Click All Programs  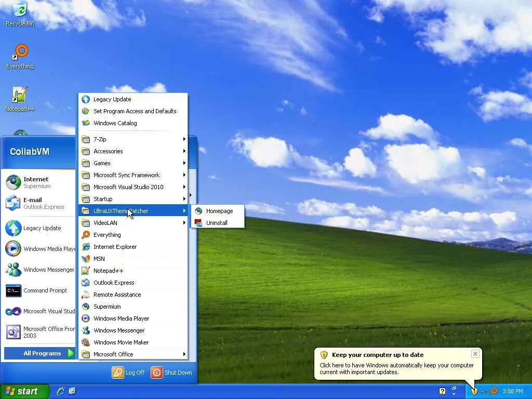click(x=39, y=353)
